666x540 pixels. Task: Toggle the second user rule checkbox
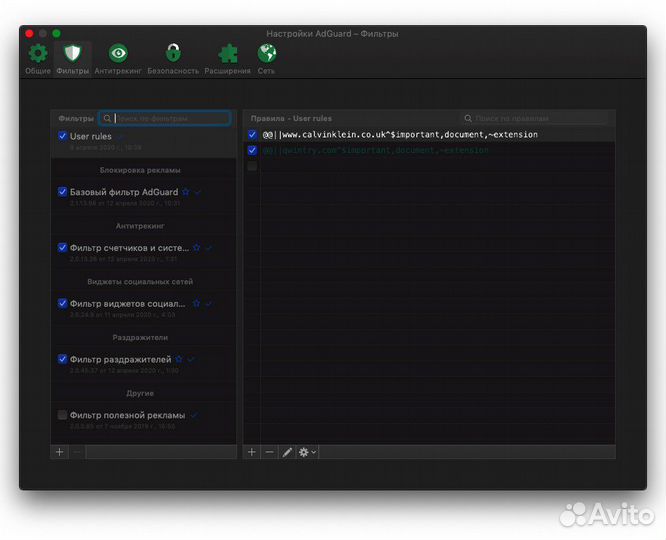point(252,150)
